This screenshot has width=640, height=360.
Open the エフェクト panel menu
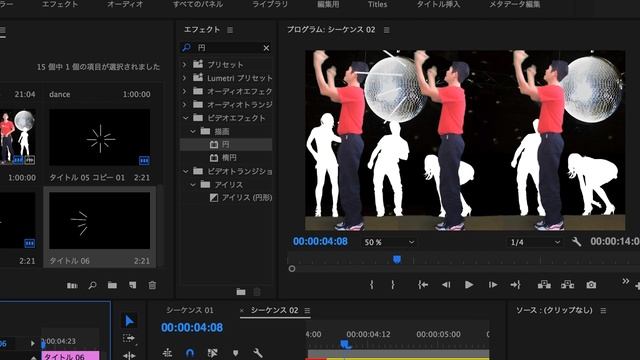[230, 30]
